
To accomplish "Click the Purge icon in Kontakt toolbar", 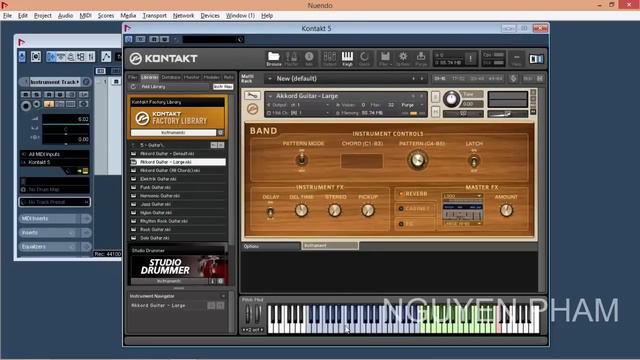I will [x=421, y=58].
